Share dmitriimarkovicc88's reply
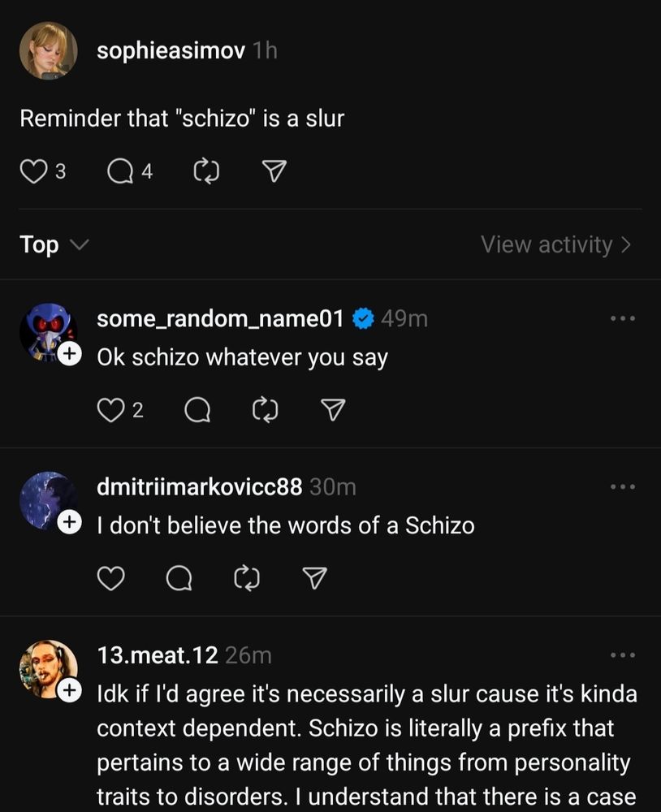The image size is (661, 812). (x=314, y=578)
